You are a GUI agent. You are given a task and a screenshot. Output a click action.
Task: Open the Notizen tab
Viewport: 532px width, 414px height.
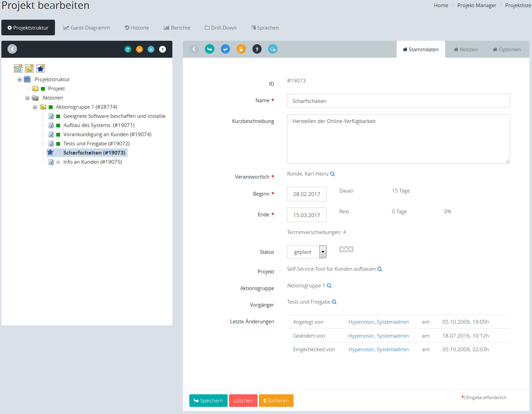click(465, 50)
